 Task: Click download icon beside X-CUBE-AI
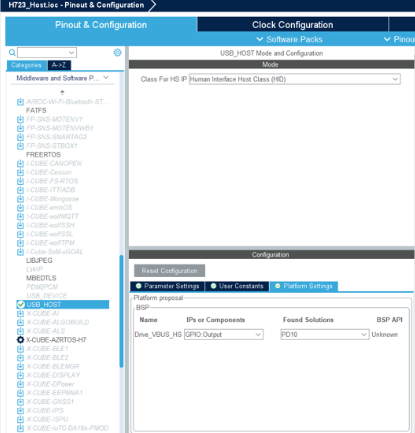point(20,314)
